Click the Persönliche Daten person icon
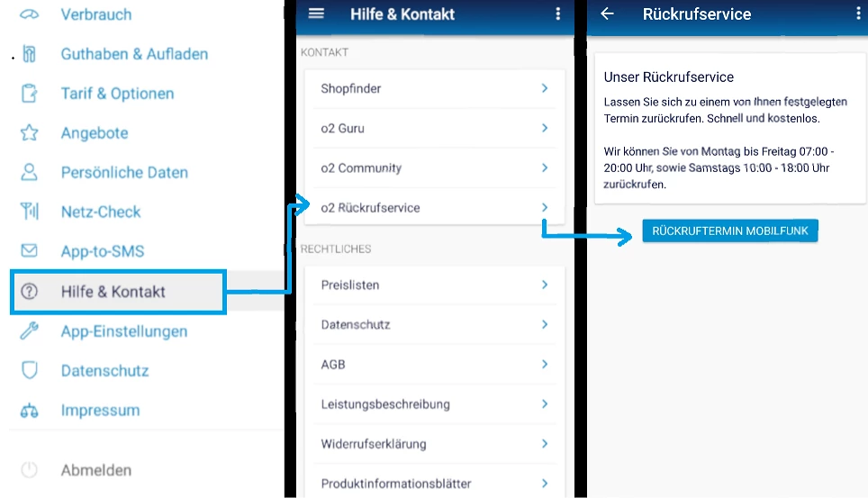Image resolution: width=868 pixels, height=498 pixels. click(30, 172)
